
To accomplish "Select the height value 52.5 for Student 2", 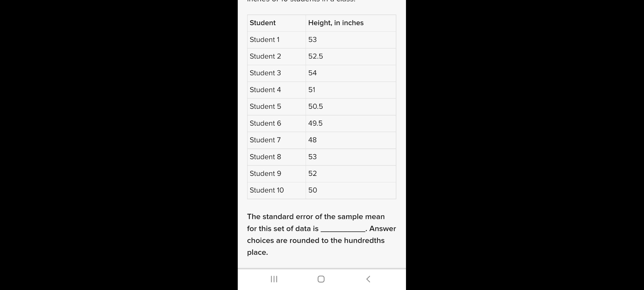I will tap(315, 56).
